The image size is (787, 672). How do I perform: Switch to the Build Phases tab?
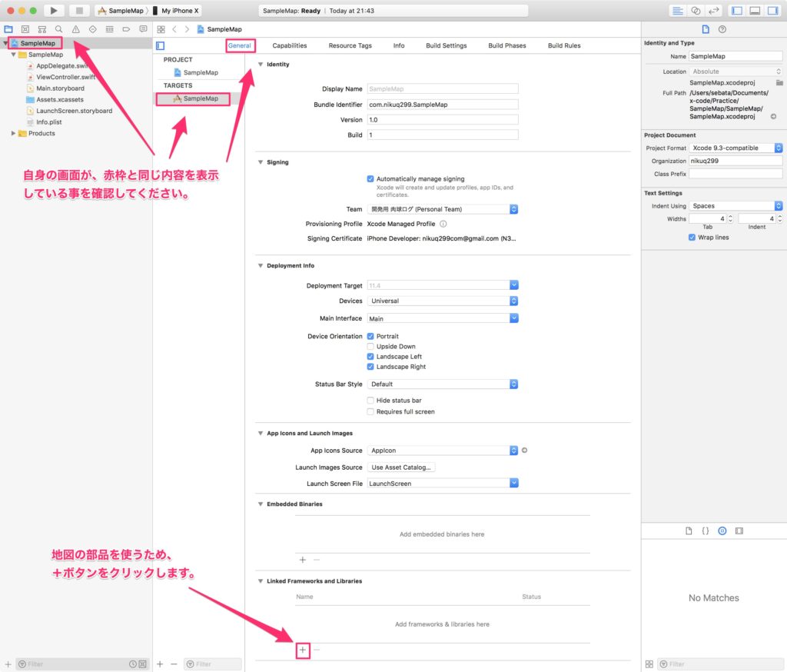(507, 45)
